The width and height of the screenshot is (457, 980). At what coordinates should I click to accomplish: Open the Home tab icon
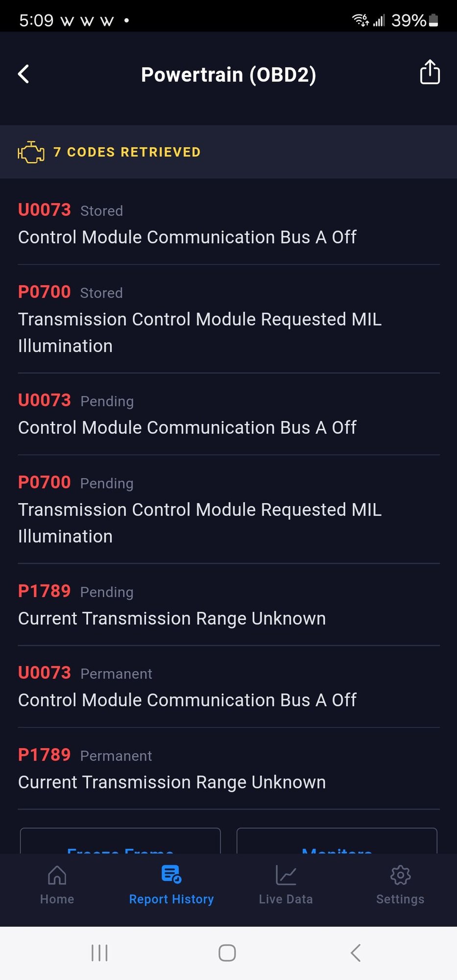(57, 875)
